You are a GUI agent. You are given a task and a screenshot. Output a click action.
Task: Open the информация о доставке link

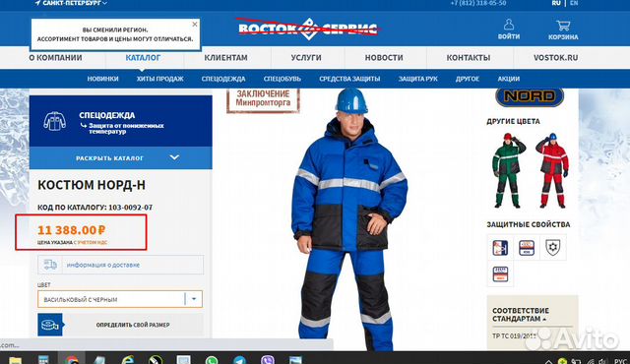pyautogui.click(x=103, y=265)
